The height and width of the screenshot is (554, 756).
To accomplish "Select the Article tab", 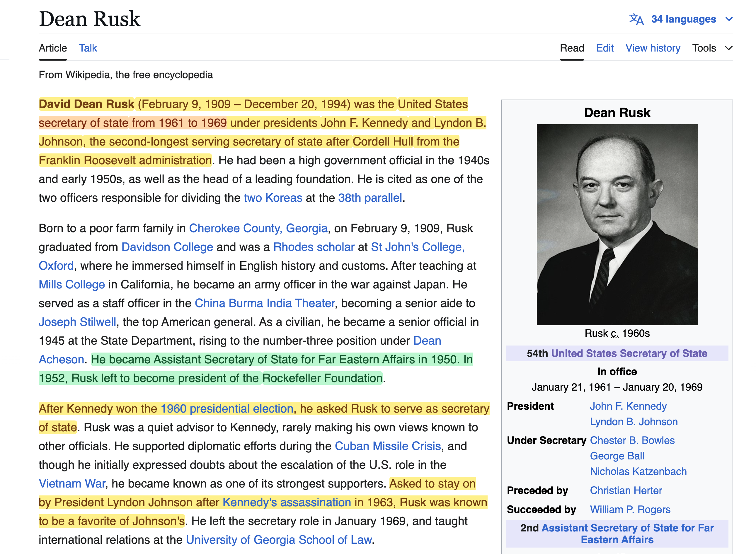I will pos(53,48).
